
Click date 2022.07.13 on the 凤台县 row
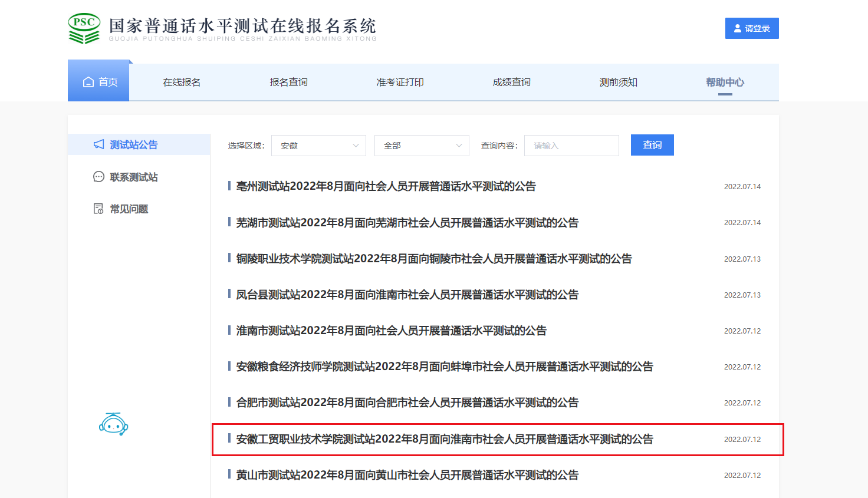pyautogui.click(x=742, y=295)
